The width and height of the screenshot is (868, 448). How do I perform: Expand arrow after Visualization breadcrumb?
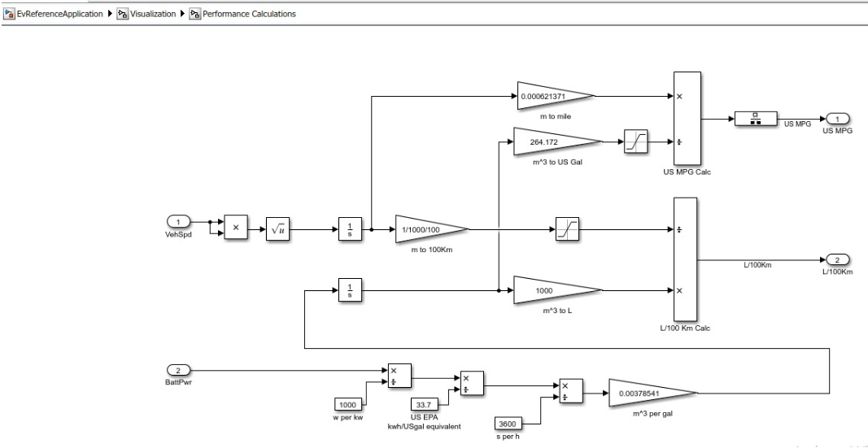pyautogui.click(x=182, y=14)
